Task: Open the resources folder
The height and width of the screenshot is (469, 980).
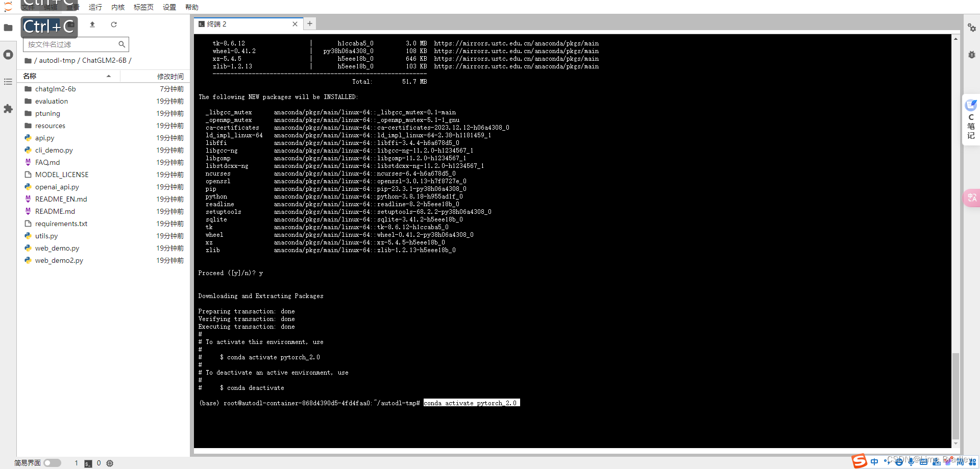Action: click(104, 126)
